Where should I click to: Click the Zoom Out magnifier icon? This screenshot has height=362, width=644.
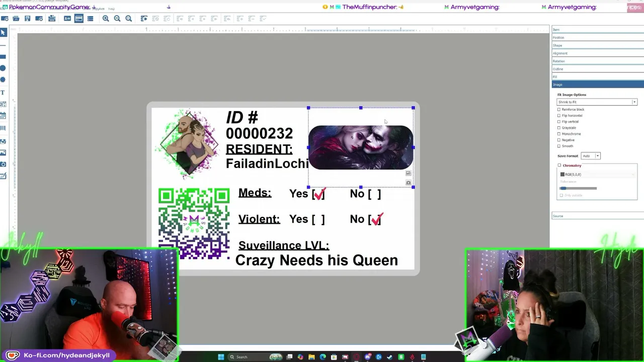[x=117, y=19]
